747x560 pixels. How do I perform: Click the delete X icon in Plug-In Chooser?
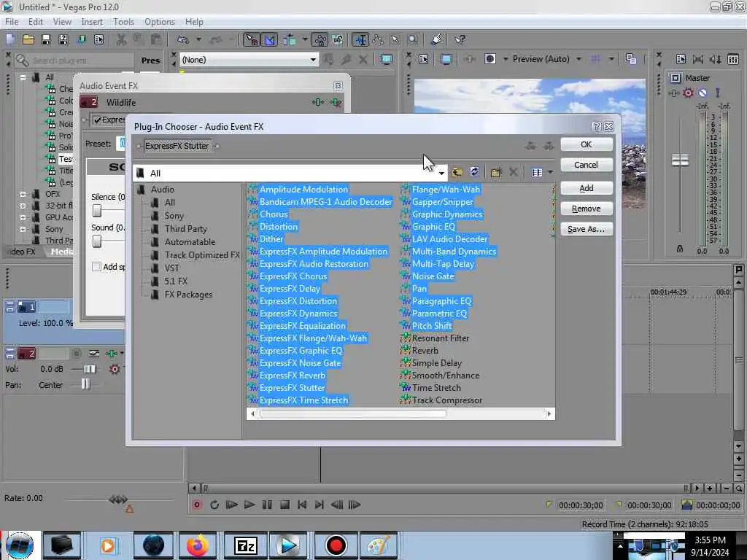click(x=513, y=172)
